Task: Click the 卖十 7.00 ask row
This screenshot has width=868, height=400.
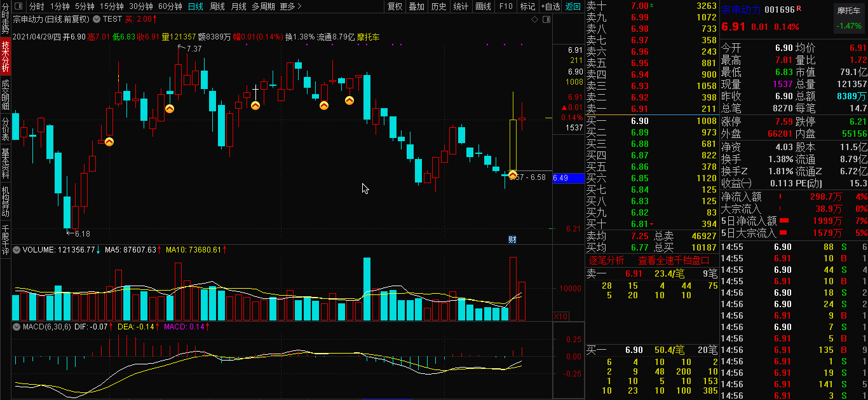Action: [651, 6]
